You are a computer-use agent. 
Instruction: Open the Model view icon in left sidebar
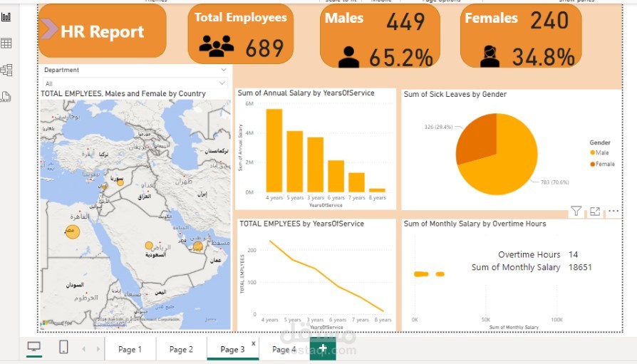[x=6, y=70]
